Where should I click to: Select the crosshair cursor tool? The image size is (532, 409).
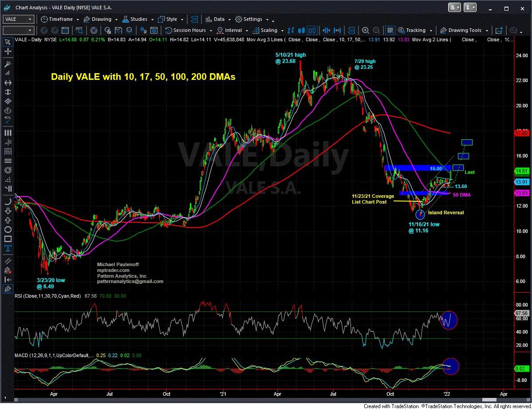[x=8, y=51]
